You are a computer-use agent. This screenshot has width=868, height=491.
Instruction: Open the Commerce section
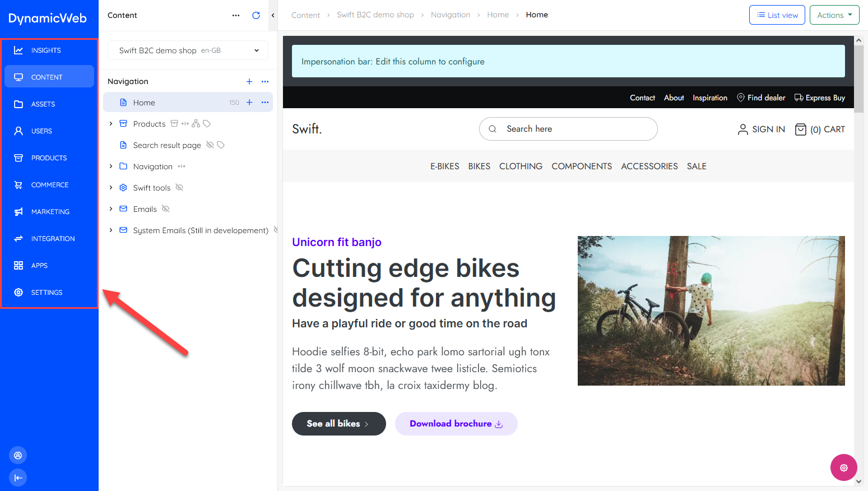[49, 184]
